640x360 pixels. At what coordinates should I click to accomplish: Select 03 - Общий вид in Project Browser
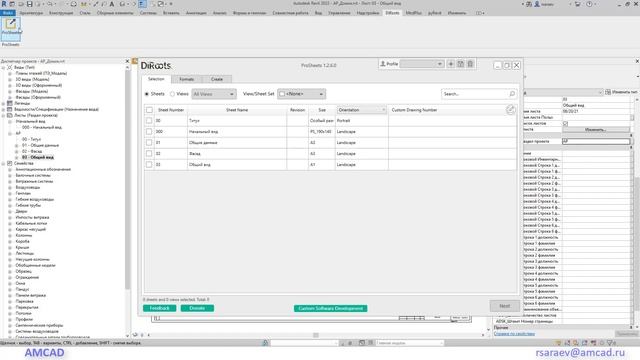coord(38,157)
